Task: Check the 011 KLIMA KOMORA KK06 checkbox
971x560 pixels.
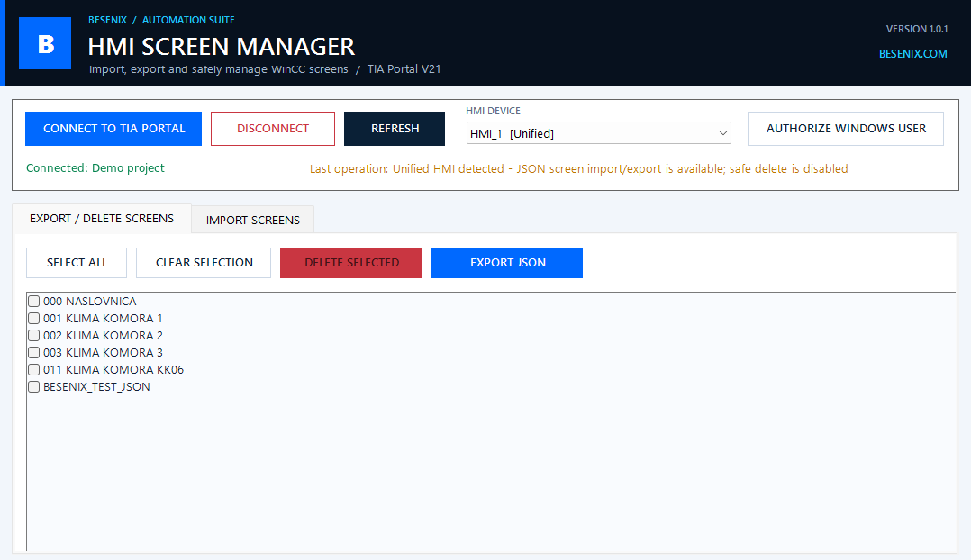Action: coord(34,369)
